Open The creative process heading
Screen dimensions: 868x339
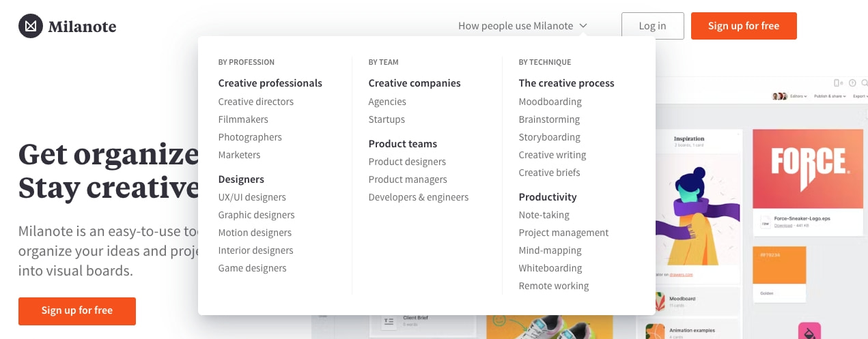click(566, 83)
